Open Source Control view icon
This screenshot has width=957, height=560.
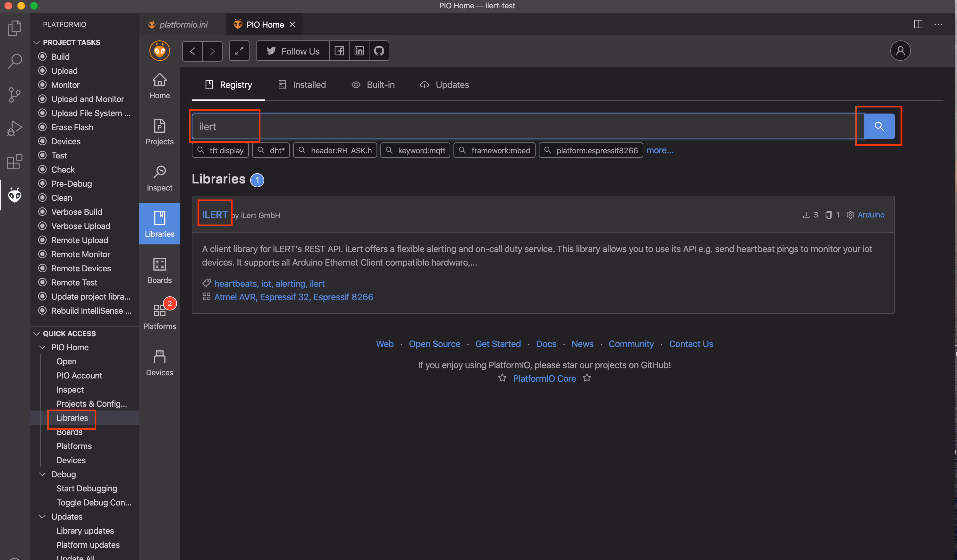pos(14,95)
